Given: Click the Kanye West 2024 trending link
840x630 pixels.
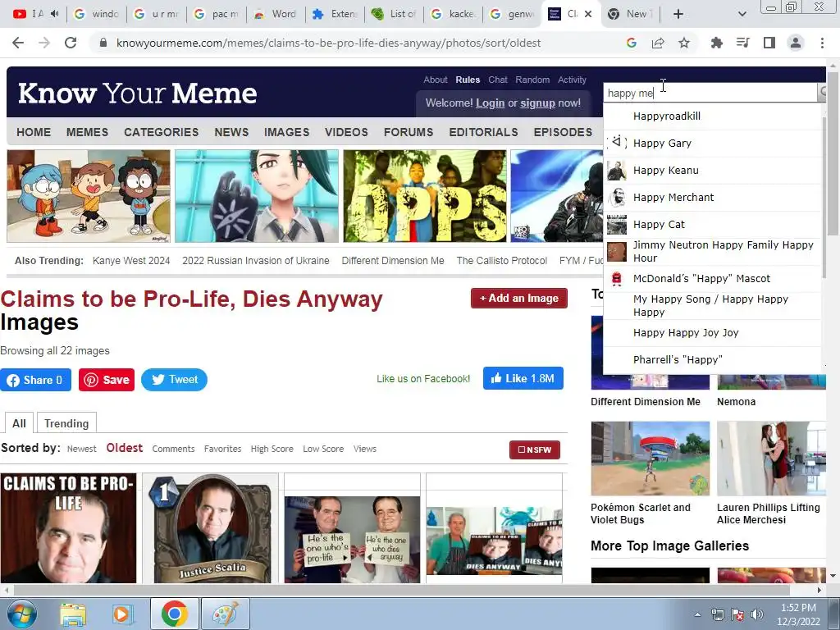Looking at the screenshot, I should coord(131,260).
